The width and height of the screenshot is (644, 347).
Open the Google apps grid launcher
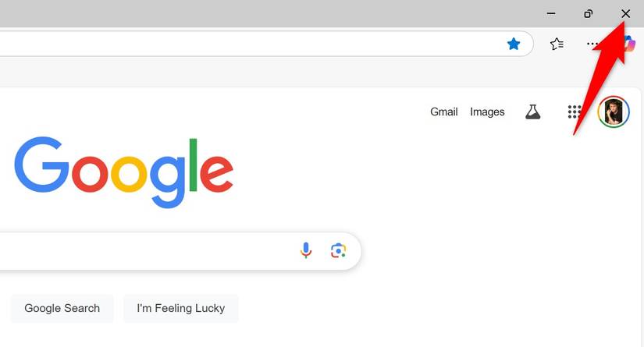tap(575, 112)
